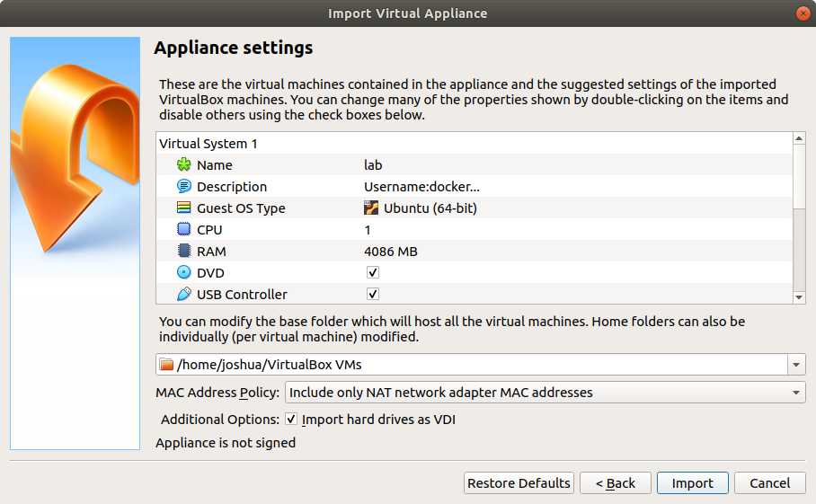Click the appliance list vertical scrollbar thumb

click(799, 177)
